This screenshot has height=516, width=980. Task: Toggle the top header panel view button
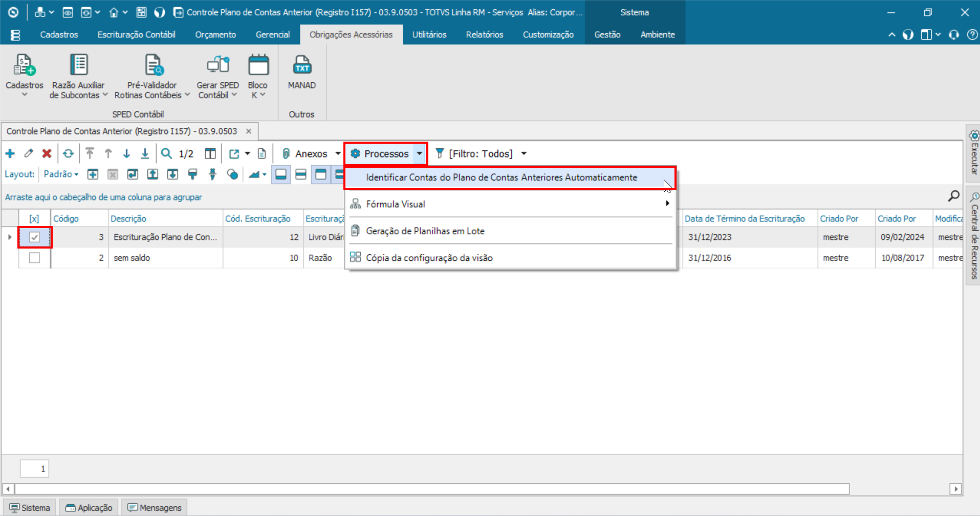coord(321,174)
